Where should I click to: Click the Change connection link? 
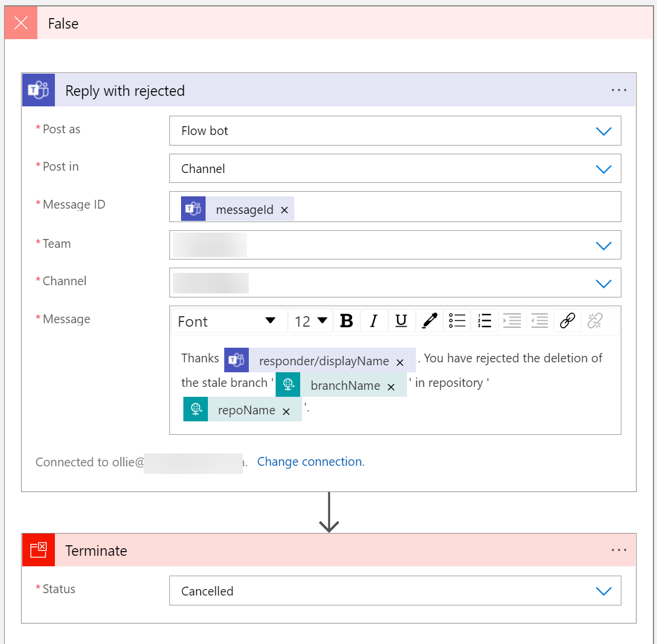(x=311, y=462)
